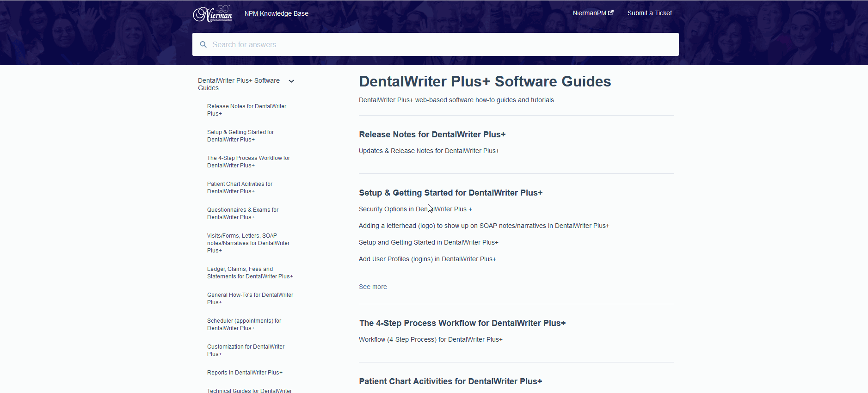Open Patient Chart Acitivities sidebar item
Image resolution: width=868 pixels, height=393 pixels.
(x=240, y=188)
